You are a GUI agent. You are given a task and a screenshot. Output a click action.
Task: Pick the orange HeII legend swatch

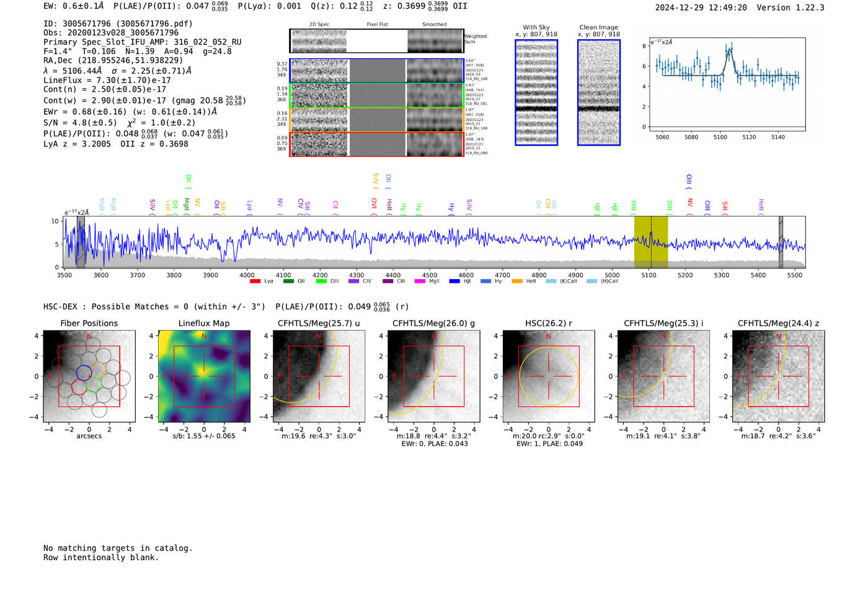[x=517, y=281]
